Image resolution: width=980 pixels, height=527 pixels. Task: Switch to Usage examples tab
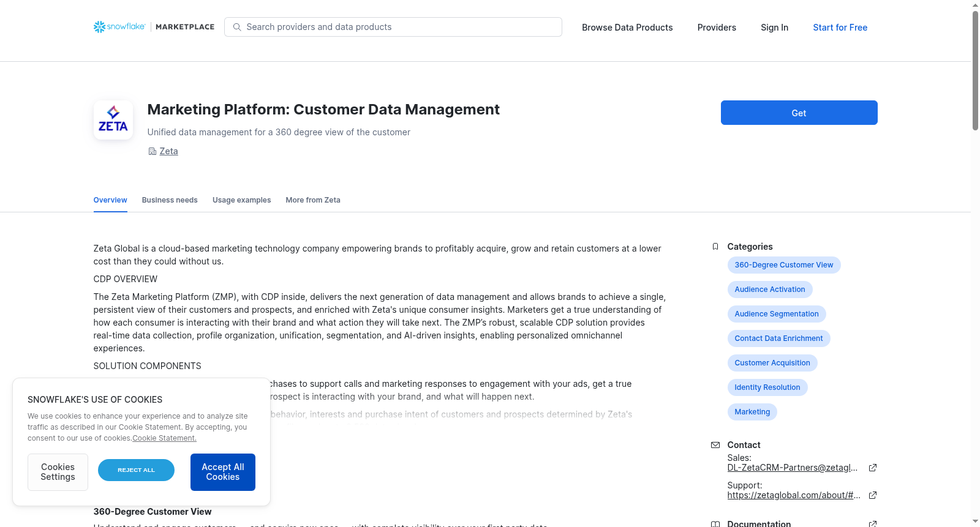[241, 200]
